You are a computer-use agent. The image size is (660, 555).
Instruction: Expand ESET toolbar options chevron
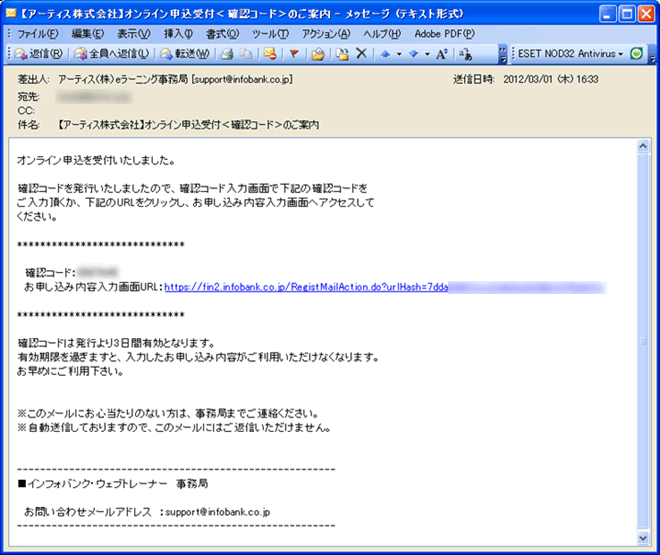tap(652, 54)
